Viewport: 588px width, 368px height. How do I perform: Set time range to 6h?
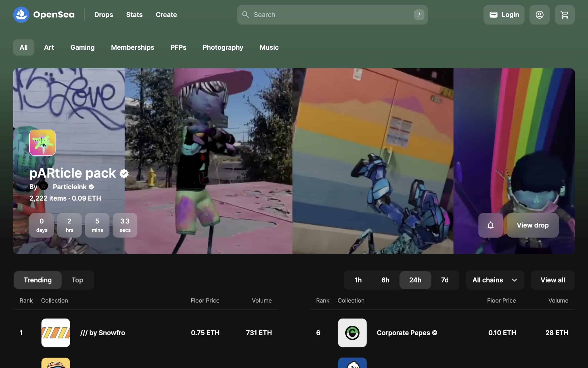(x=385, y=280)
